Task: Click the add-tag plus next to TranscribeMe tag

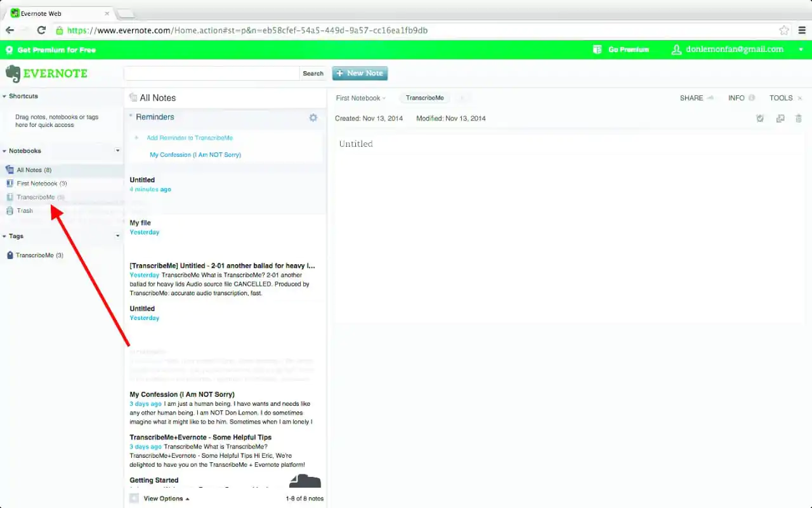Action: click(x=462, y=98)
